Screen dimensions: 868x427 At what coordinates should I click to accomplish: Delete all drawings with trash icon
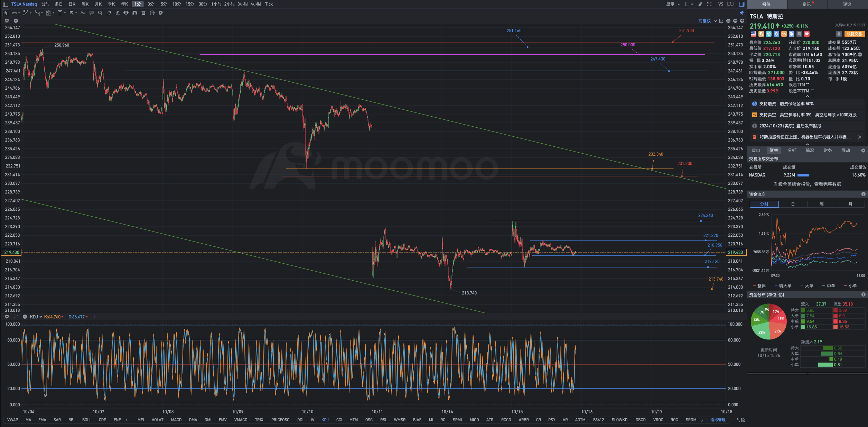(143, 13)
